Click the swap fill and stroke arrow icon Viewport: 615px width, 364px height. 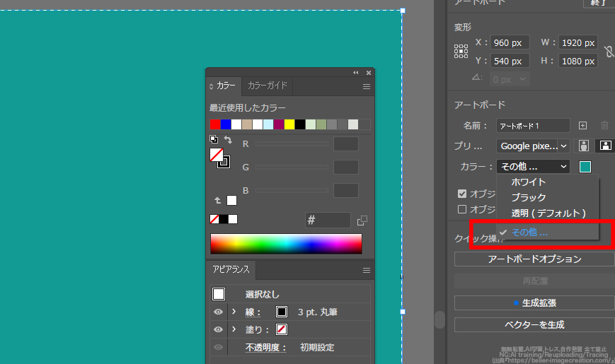coord(228,140)
